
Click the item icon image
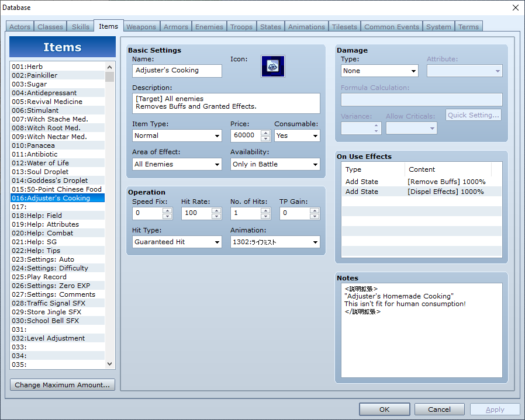pos(272,67)
